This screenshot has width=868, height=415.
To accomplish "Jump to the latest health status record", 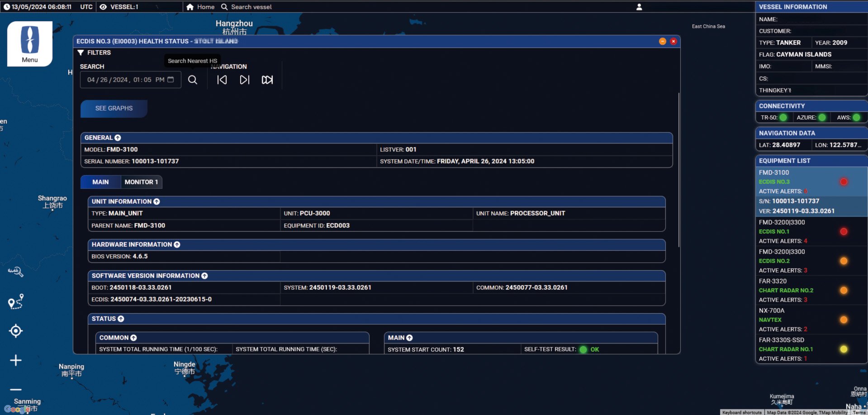I will pyautogui.click(x=267, y=80).
